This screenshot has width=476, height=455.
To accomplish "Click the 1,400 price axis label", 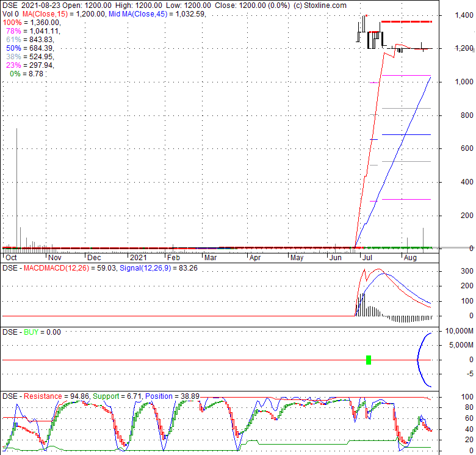I will tap(464, 15).
